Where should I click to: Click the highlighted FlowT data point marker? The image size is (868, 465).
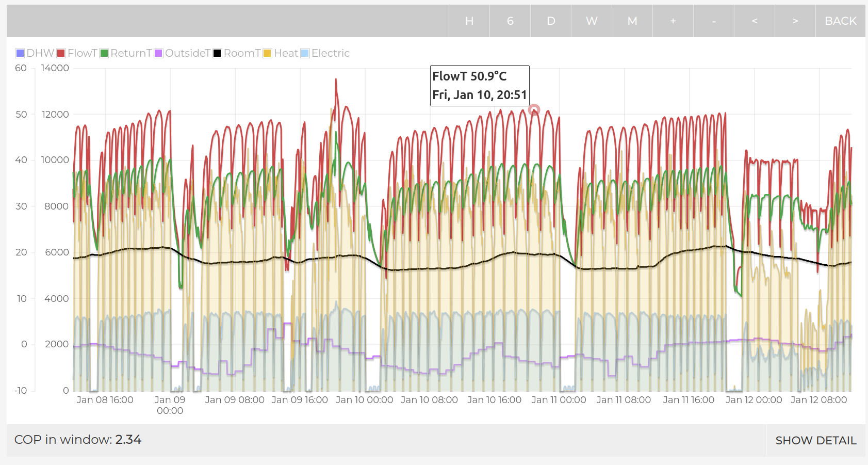[534, 110]
